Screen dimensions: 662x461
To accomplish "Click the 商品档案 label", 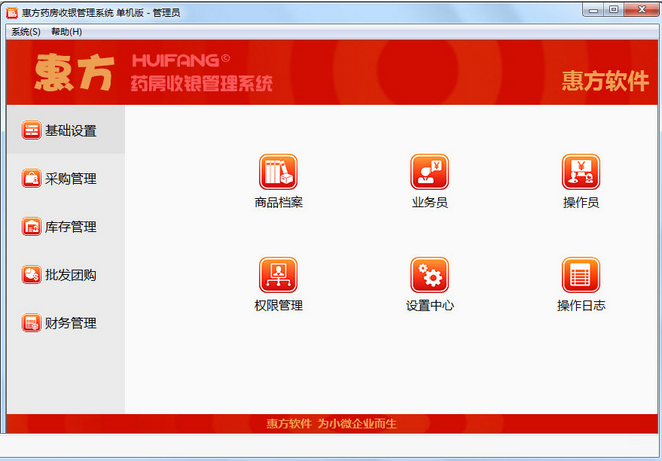I will (x=279, y=203).
